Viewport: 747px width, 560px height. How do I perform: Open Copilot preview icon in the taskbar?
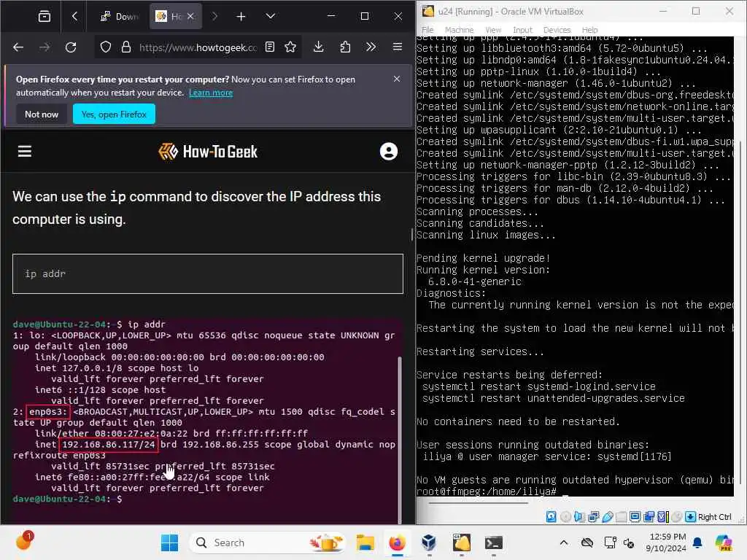(x=724, y=542)
